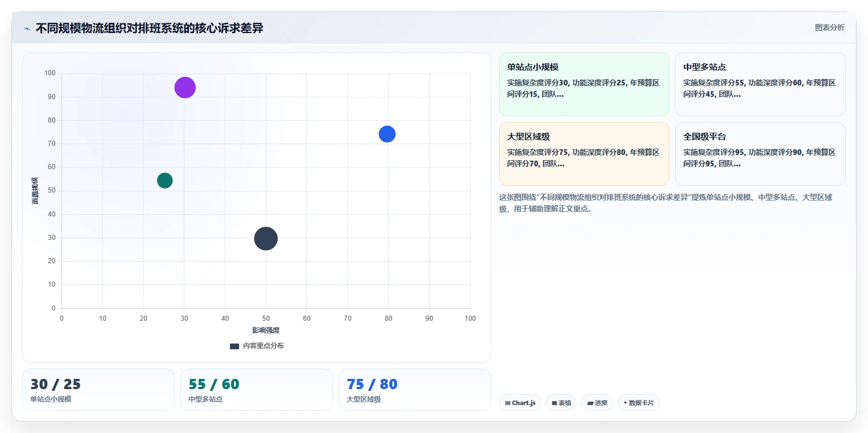Click the 中型多站点 label under 55 / 60
This screenshot has height=433, width=868.
pyautogui.click(x=205, y=399)
